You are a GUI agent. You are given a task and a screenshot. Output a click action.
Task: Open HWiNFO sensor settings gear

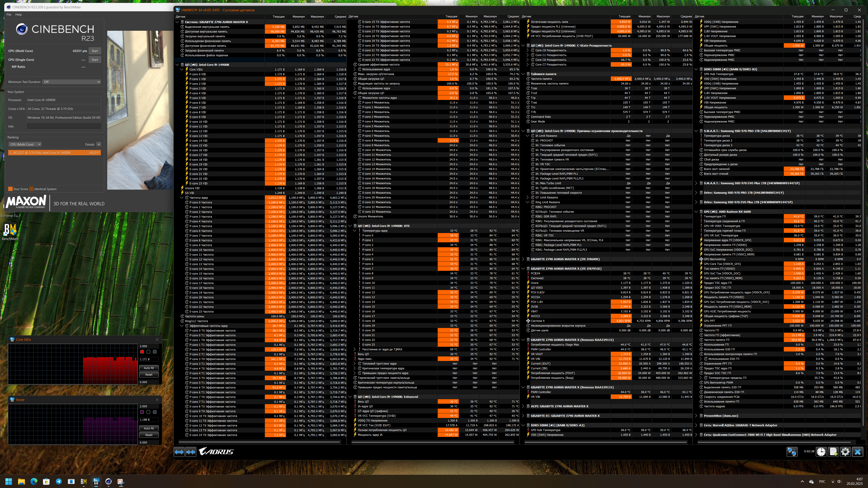click(845, 452)
